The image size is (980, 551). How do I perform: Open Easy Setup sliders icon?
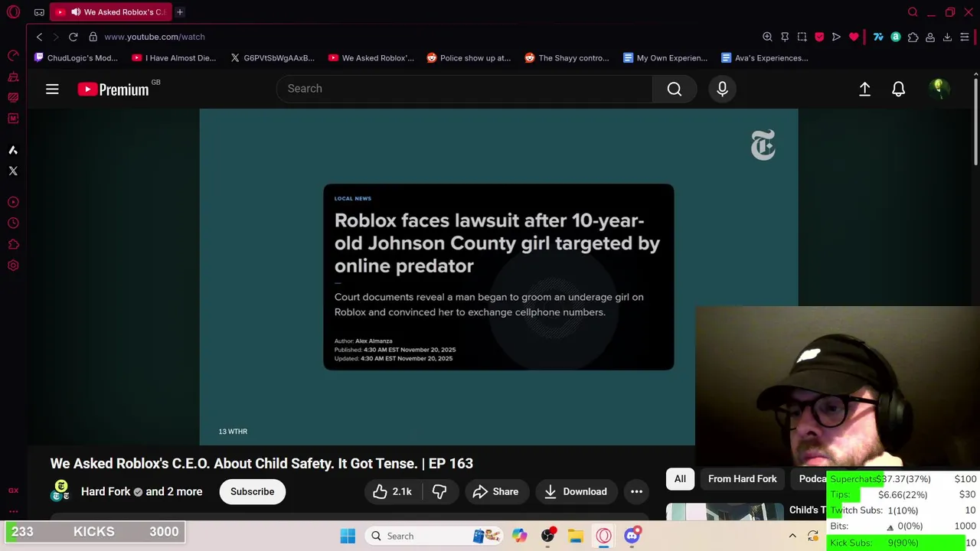[x=965, y=37]
